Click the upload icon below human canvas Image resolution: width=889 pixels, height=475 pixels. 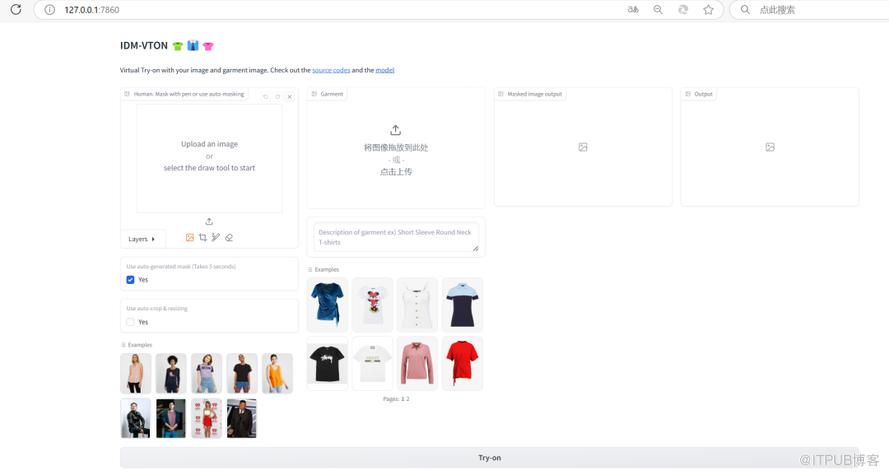209,221
